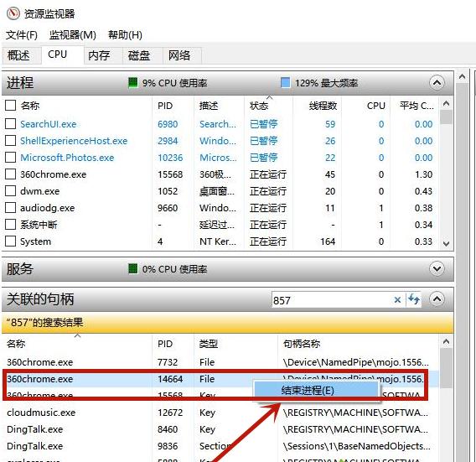The image size is (476, 462).
Task: Clear the 857 search text with X
Action: [x=397, y=300]
